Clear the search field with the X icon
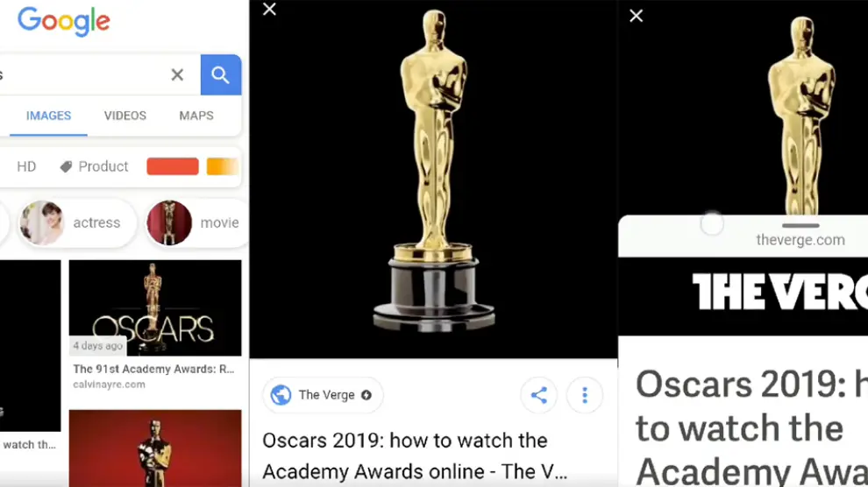The height and width of the screenshot is (487, 868). 177,74
